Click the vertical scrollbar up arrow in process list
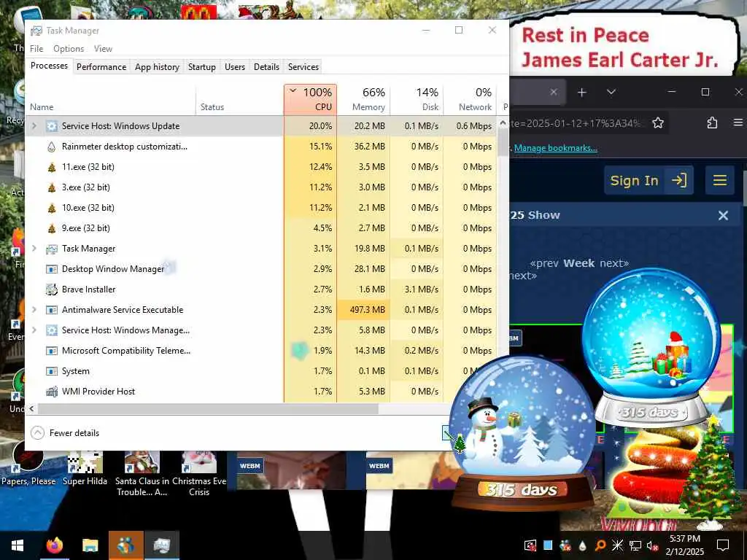This screenshot has width=747, height=560. pyautogui.click(x=503, y=122)
